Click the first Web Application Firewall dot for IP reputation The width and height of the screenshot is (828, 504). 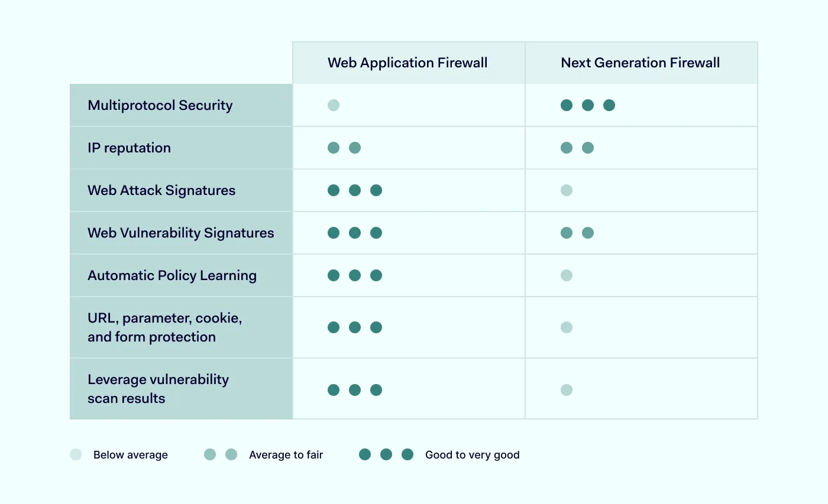coord(334,148)
